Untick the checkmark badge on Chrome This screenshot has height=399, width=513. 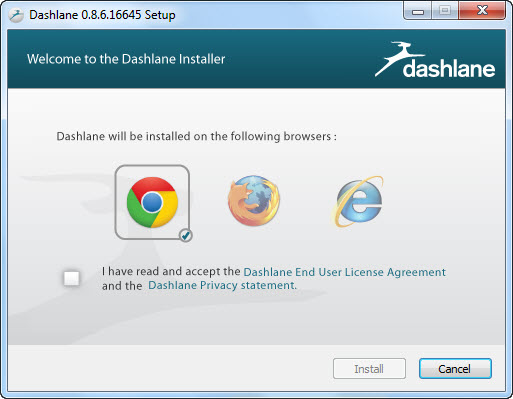(x=185, y=236)
